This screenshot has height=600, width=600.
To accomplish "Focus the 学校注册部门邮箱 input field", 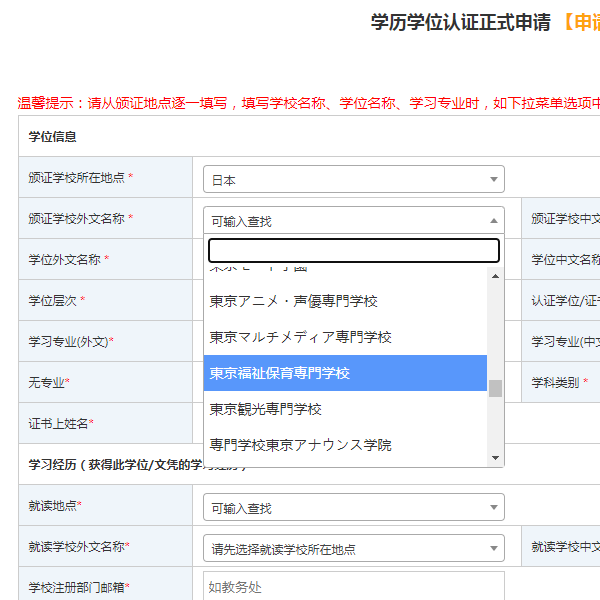I will click(353, 587).
